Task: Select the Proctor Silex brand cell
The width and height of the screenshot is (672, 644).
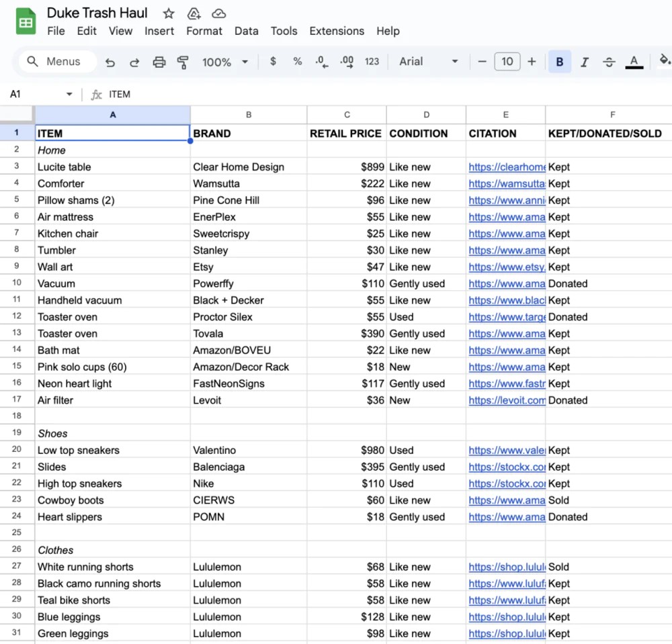Action: [x=249, y=317]
